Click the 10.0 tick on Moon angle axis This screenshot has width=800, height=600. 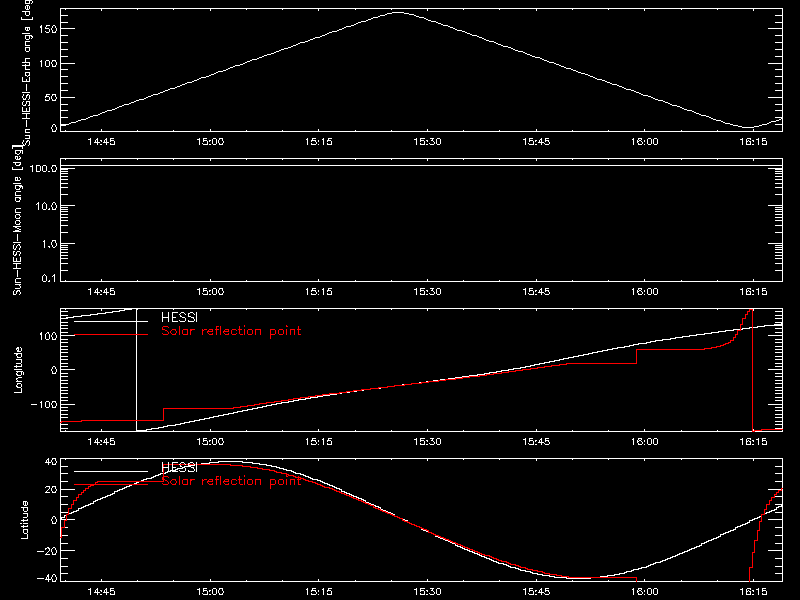[46, 206]
